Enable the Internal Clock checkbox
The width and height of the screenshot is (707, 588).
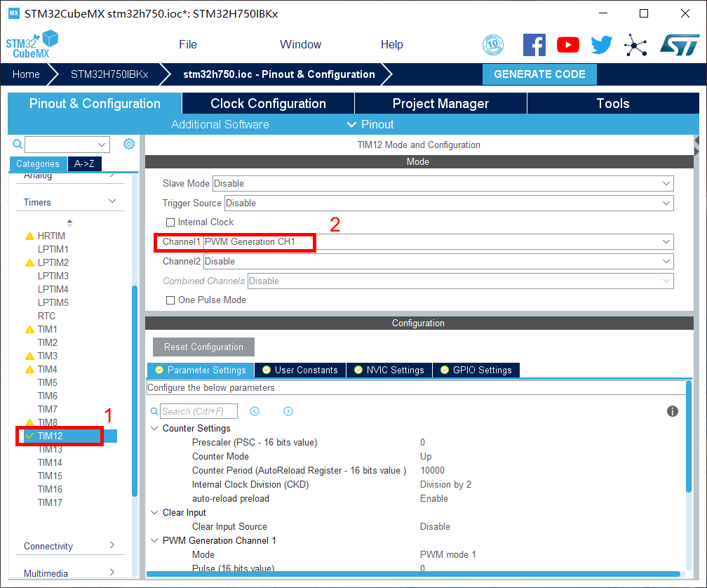[x=170, y=222]
